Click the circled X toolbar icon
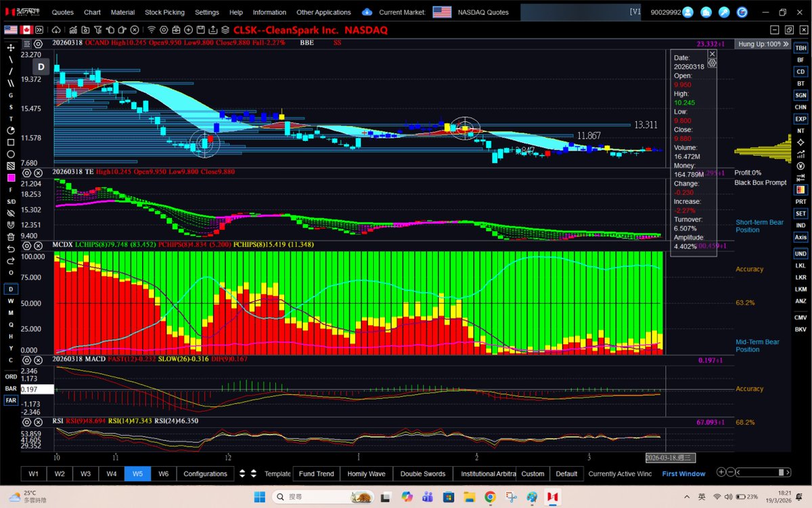The height and width of the screenshot is (508, 812). (x=135, y=30)
